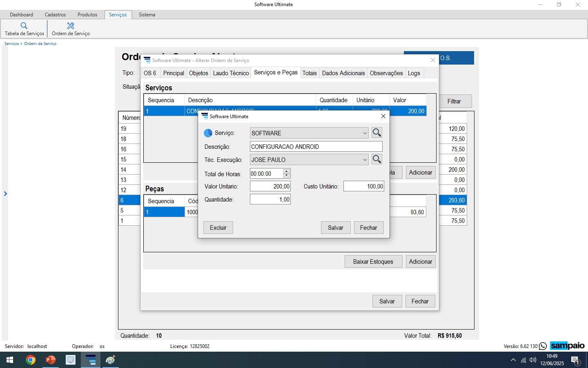Click Adicionar button under Peças grid
Image resolution: width=588 pixels, height=368 pixels.
pos(421,262)
